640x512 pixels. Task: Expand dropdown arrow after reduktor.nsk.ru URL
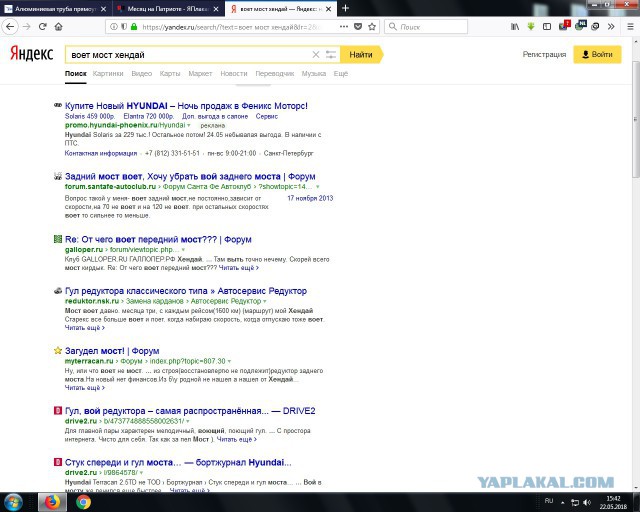coord(265,301)
